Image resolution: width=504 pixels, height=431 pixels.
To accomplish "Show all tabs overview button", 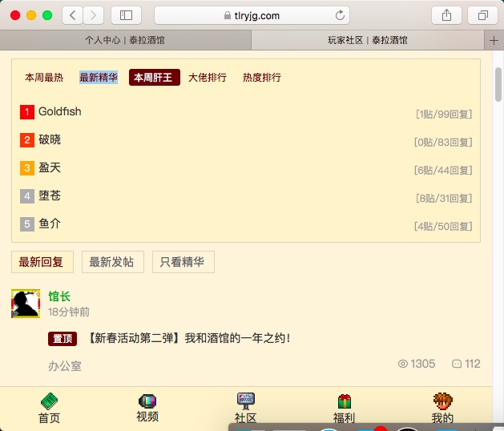I will tap(483, 15).
